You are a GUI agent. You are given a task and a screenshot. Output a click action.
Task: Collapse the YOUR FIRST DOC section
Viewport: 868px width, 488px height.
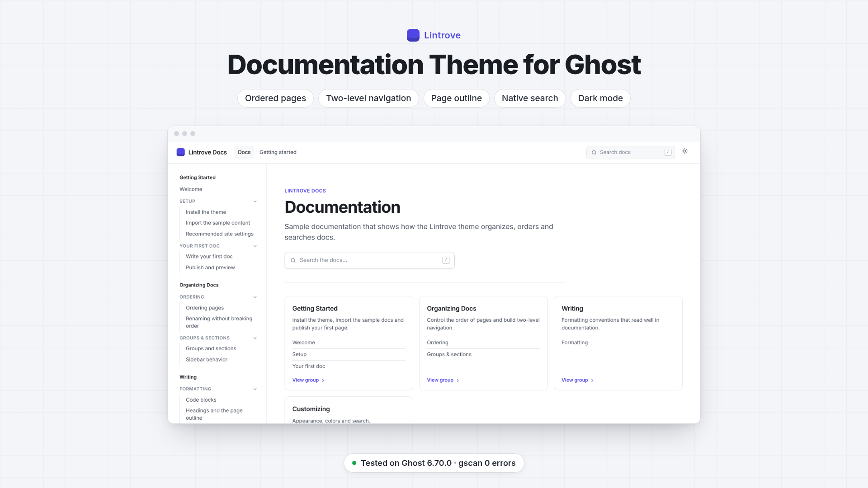[x=255, y=246]
